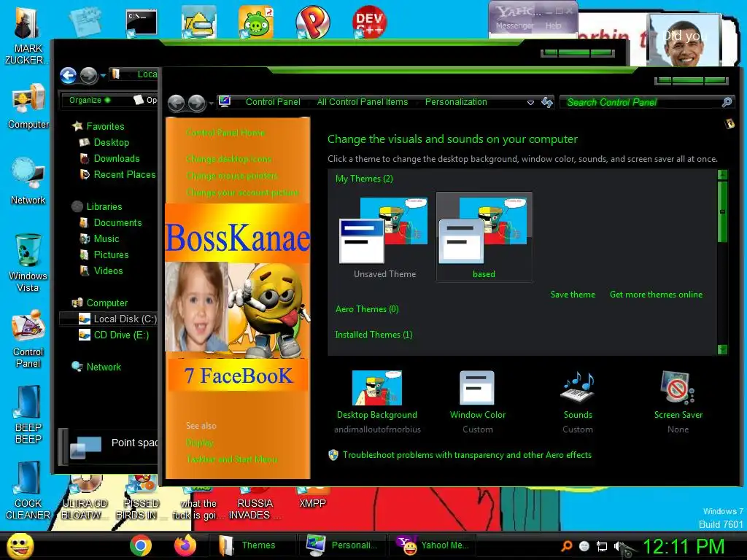The width and height of the screenshot is (747, 560).
Task: Click the smiley face Start button
Action: click(20, 545)
